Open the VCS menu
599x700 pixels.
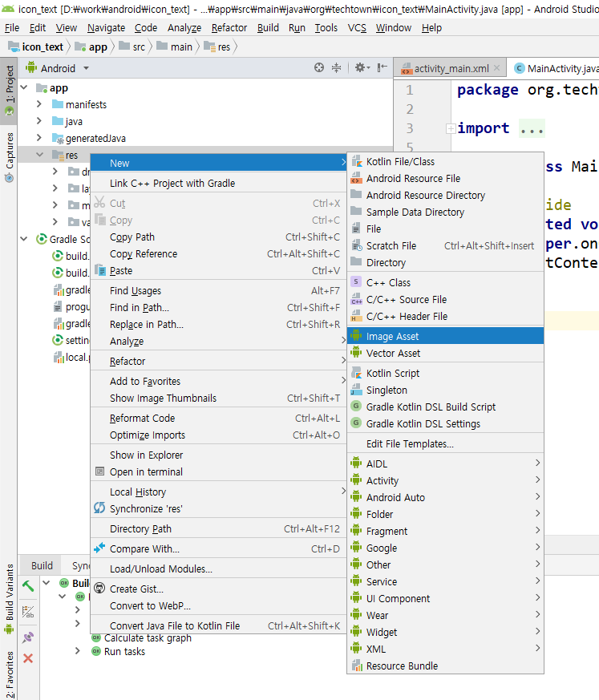(x=357, y=28)
